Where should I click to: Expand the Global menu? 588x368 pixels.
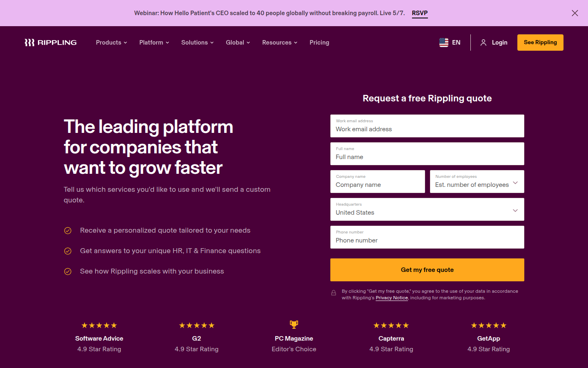click(x=238, y=43)
